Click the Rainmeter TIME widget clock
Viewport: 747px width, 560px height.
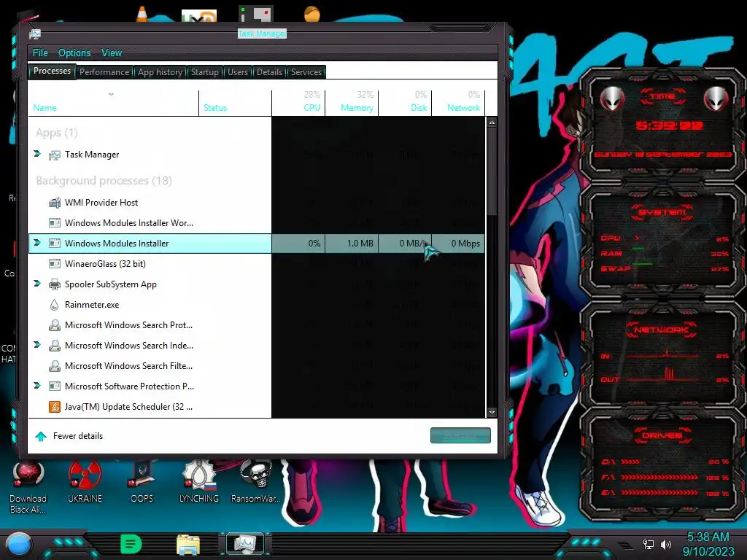tap(670, 125)
